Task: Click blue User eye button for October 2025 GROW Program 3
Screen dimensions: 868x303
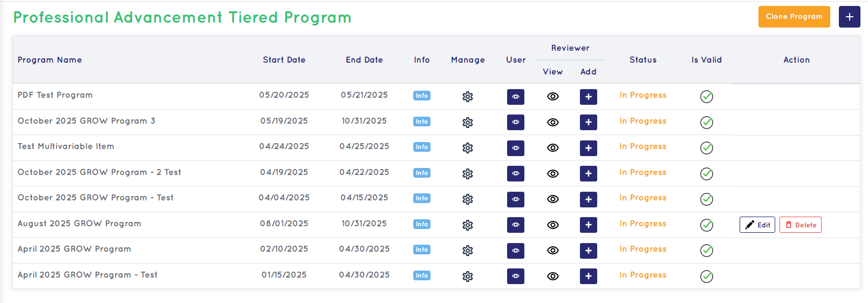Action: [x=516, y=123]
